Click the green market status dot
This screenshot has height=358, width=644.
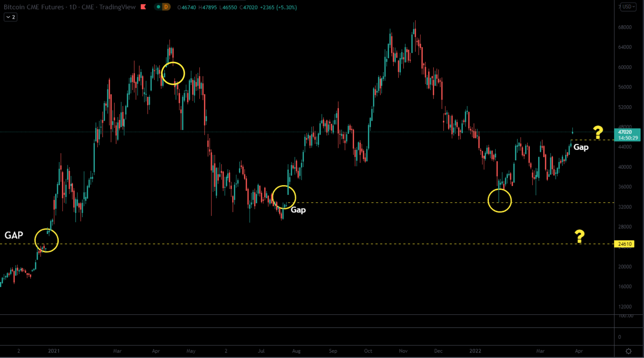(x=158, y=7)
